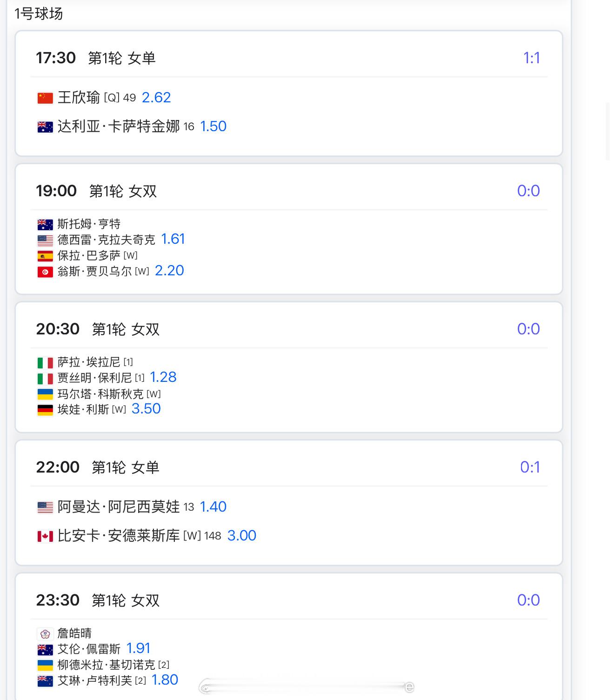Click the Canada flag beside 比安卡·安德莱斯库
Screen dimensions: 614x700
45,536
